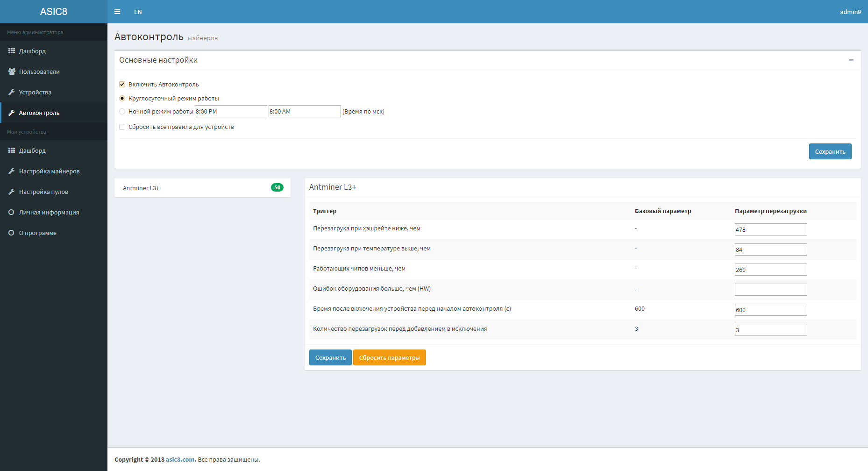Click Триггер column header
The width and height of the screenshot is (868, 471).
[x=325, y=211]
